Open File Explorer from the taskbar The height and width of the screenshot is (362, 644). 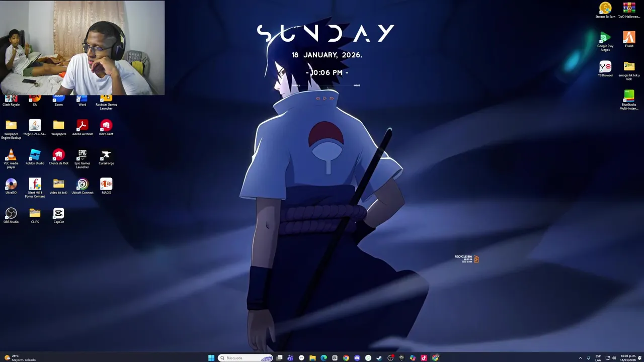coord(312,358)
